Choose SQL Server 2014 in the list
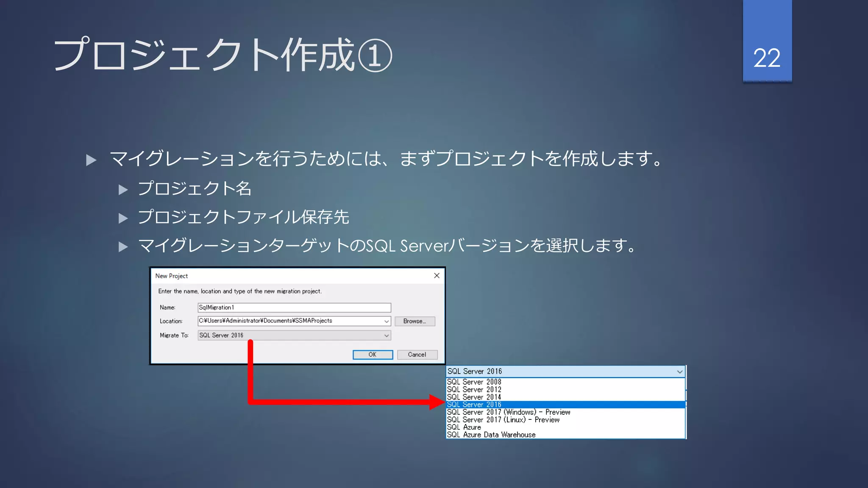The image size is (868, 488). (x=565, y=397)
